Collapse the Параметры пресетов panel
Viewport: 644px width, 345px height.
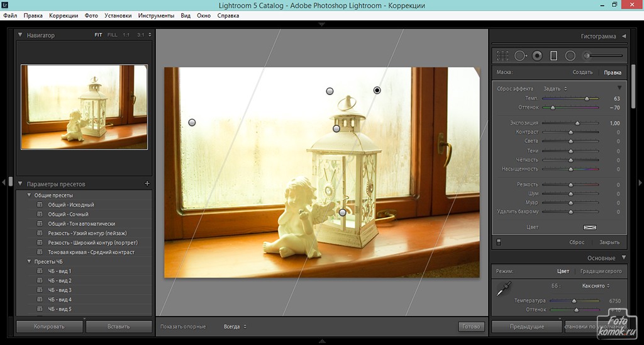coord(20,184)
